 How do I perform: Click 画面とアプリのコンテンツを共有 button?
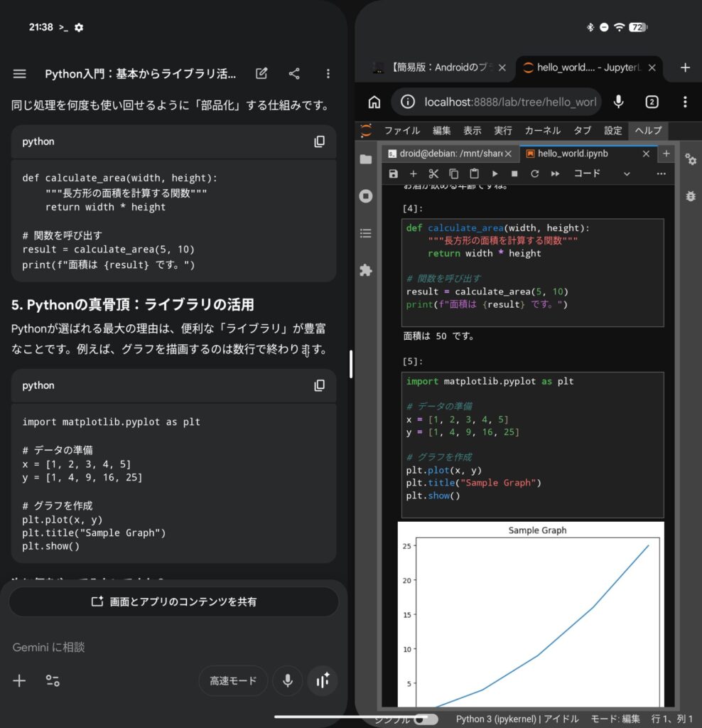(174, 601)
